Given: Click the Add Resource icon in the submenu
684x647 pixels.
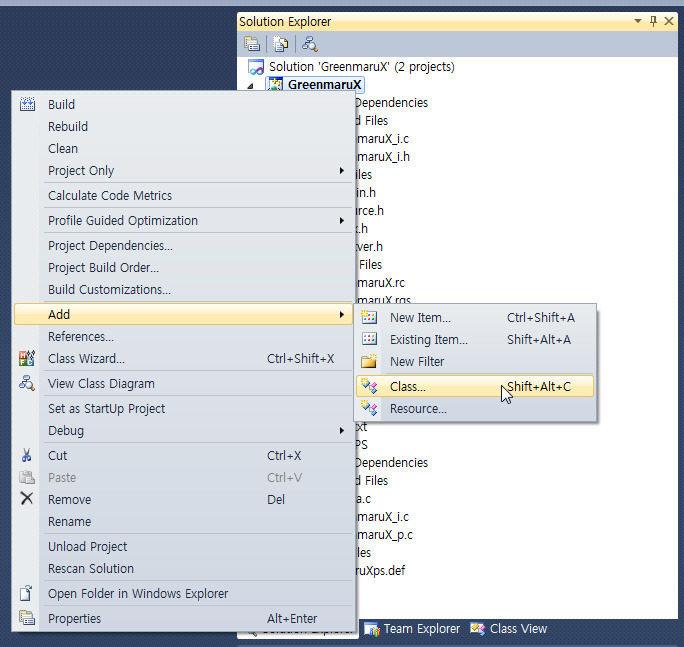Looking at the screenshot, I should tap(369, 408).
